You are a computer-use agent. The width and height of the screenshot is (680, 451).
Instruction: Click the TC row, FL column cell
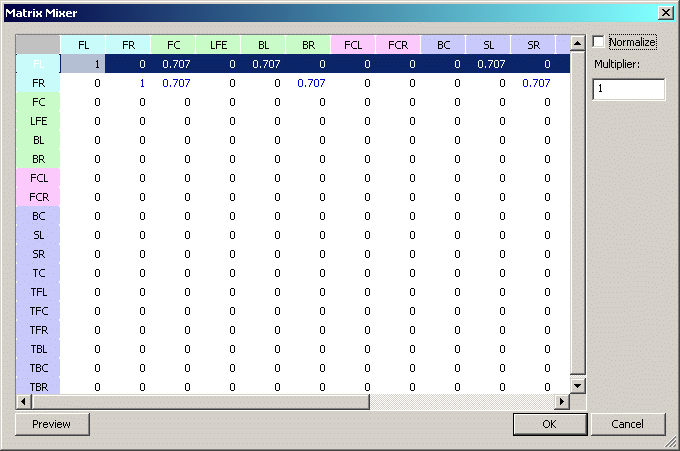coord(83,273)
